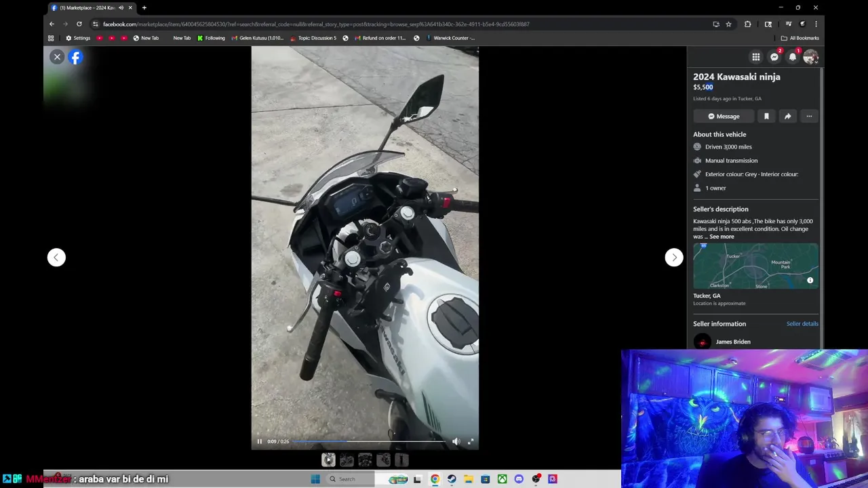Select the third photo thumbnail
This screenshot has height=488, width=868.
click(365, 460)
